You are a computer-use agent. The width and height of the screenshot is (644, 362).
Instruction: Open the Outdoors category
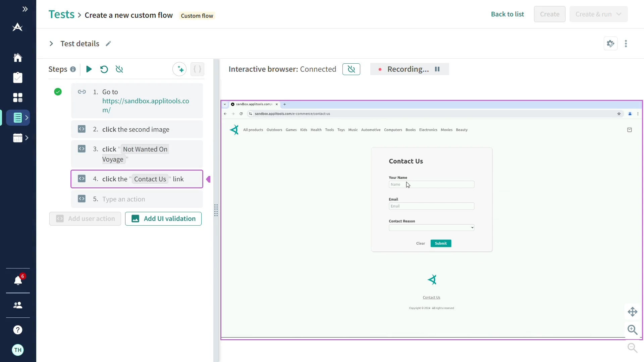point(274,130)
